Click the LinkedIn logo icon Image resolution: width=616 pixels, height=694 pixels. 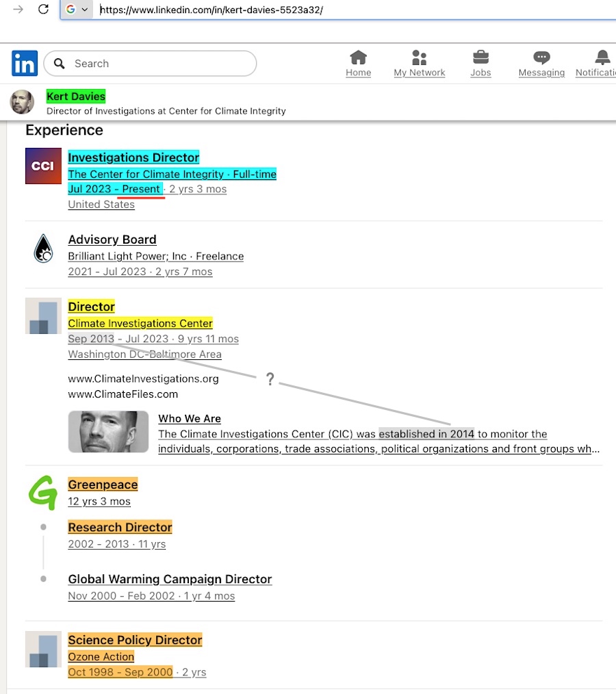coord(25,64)
